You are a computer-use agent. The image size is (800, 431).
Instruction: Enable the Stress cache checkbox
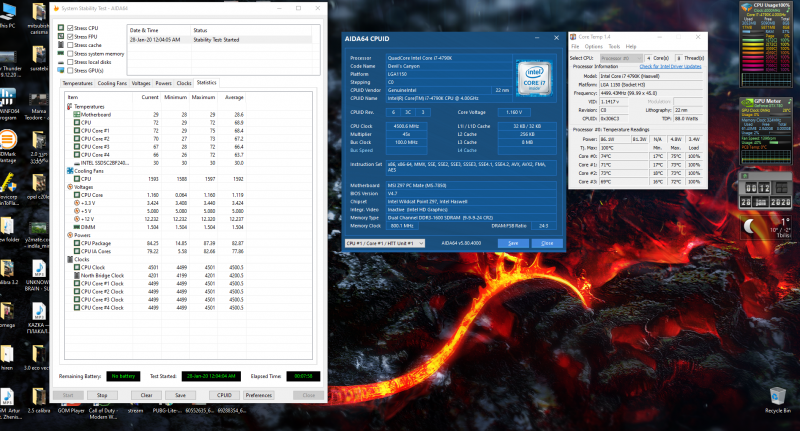[x=70, y=46]
